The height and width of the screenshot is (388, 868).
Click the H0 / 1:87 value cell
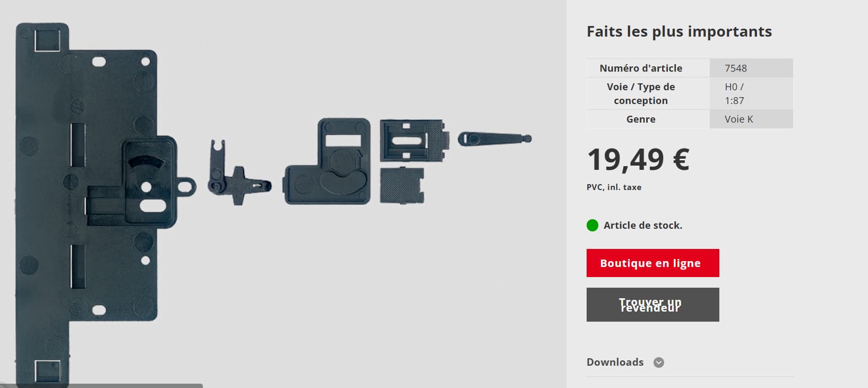pyautogui.click(x=751, y=93)
